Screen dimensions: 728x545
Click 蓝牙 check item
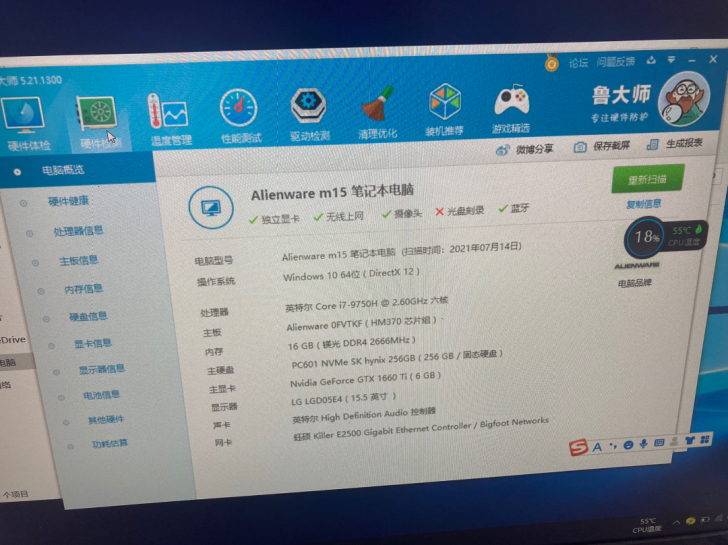pos(514,208)
